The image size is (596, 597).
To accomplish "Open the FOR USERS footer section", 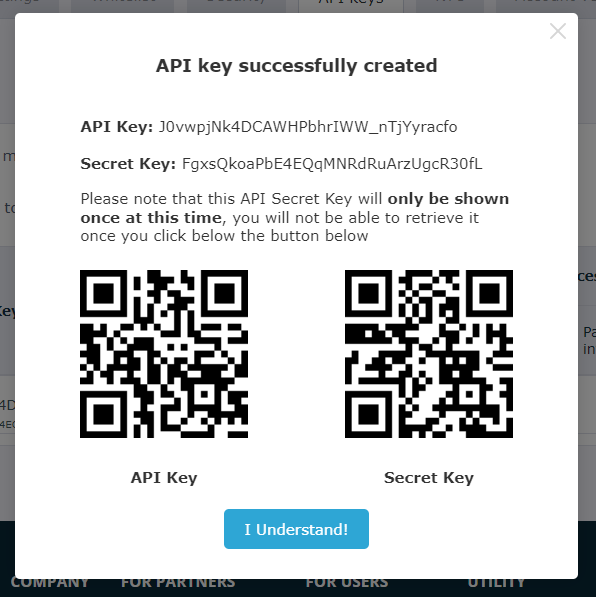I will coord(347,582).
